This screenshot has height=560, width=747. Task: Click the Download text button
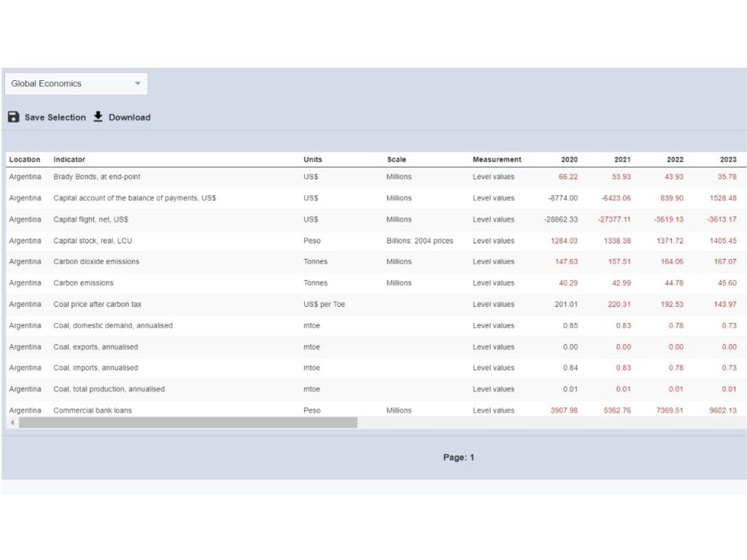coord(129,117)
